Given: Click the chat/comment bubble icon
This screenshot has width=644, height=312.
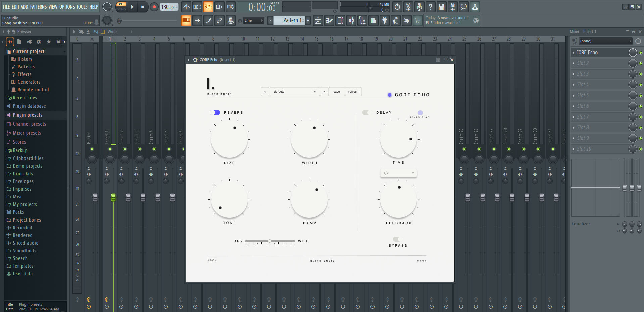Looking at the screenshot, I should coord(464,7).
